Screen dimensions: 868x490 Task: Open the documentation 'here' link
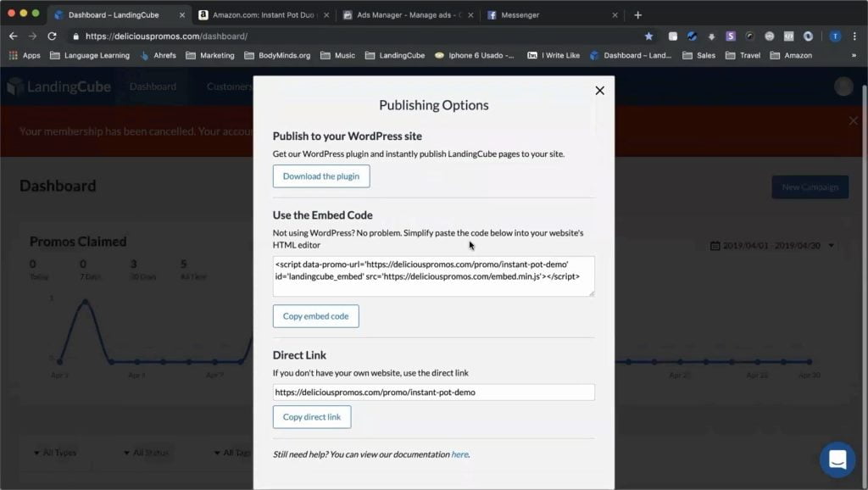click(x=459, y=454)
